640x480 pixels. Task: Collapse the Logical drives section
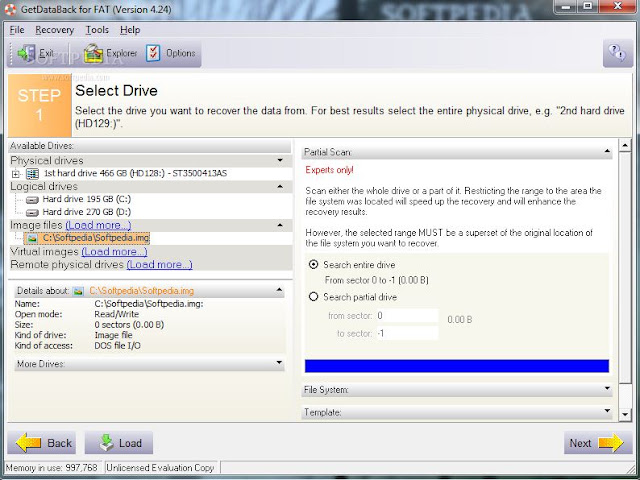point(280,187)
